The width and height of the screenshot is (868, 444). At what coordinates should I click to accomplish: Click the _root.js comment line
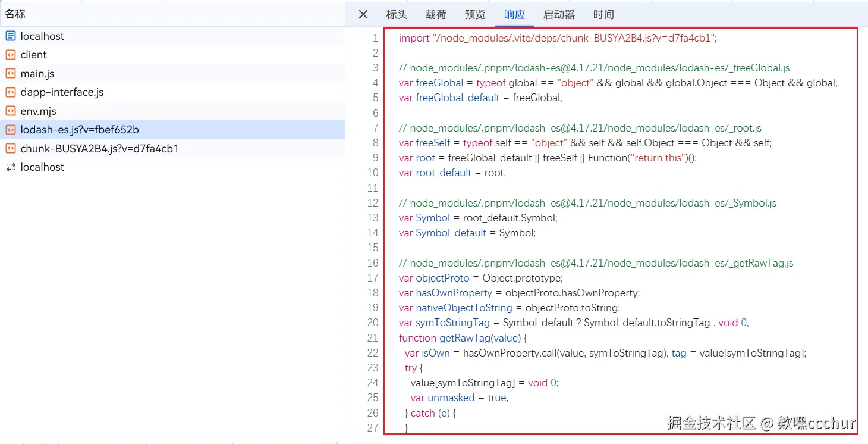tap(580, 128)
